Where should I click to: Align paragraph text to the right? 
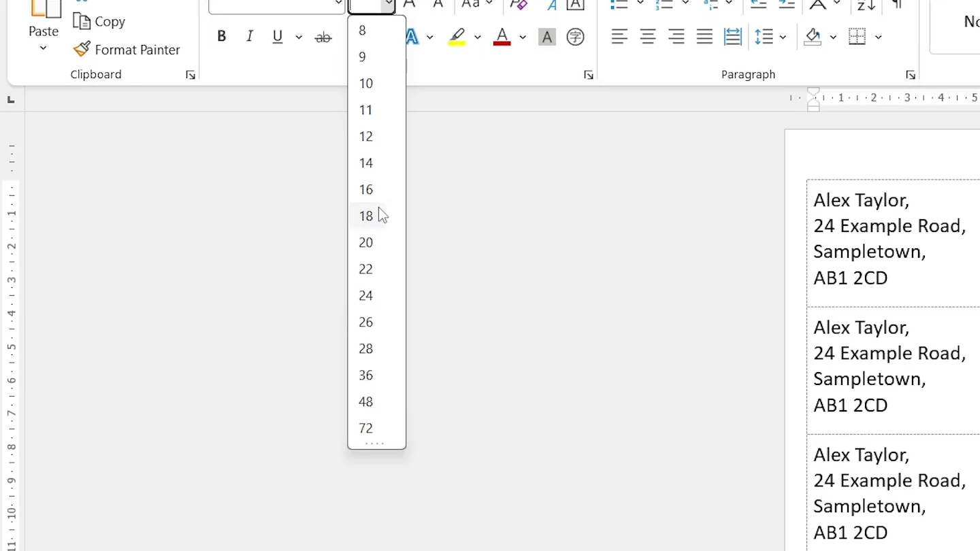click(x=676, y=37)
